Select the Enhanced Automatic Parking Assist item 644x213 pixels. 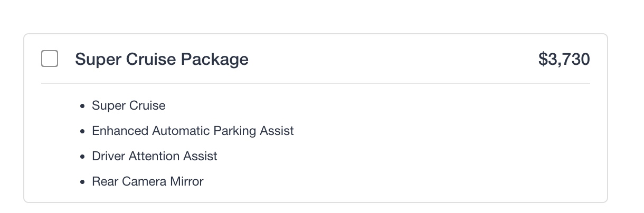click(x=193, y=131)
